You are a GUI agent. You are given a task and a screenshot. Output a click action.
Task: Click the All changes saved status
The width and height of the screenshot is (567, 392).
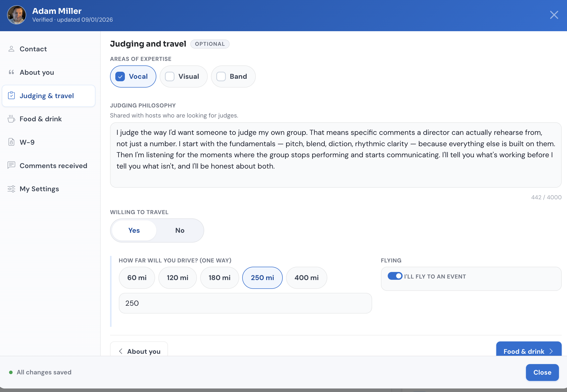point(40,372)
